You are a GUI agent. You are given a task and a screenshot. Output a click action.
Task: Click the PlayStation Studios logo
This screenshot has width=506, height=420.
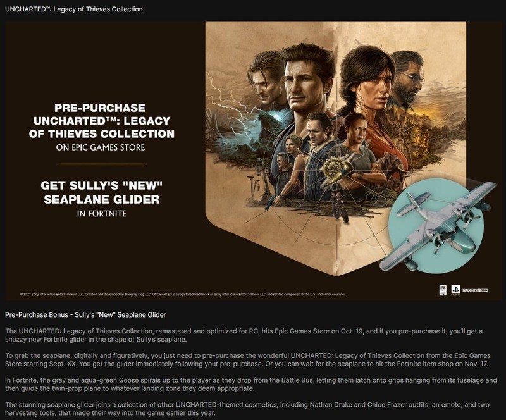(x=455, y=290)
